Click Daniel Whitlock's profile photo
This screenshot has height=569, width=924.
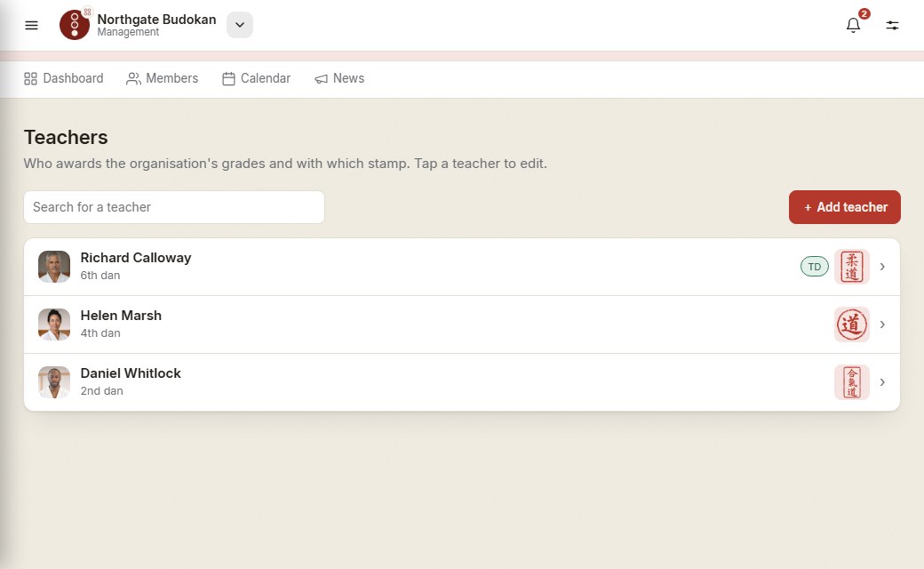click(x=54, y=382)
